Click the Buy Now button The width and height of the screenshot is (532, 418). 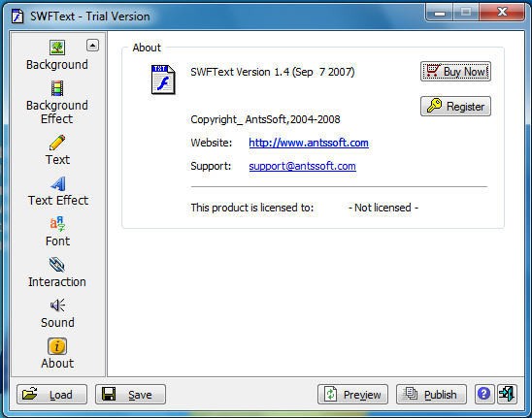(x=455, y=72)
